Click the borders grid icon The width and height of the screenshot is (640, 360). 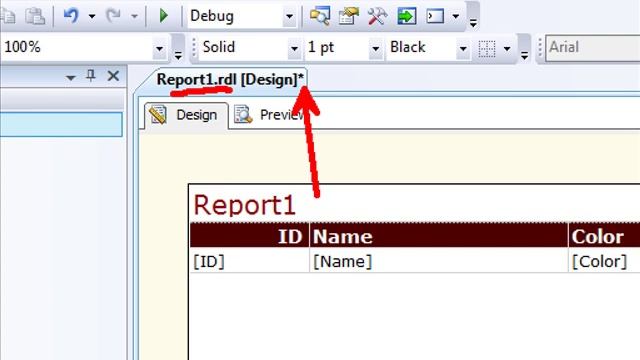click(487, 48)
